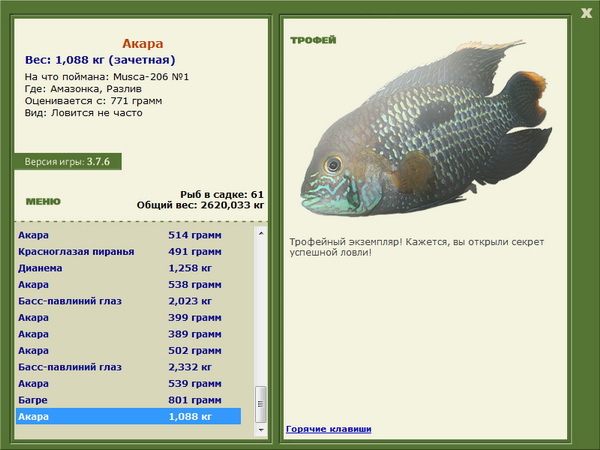Image resolution: width=600 pixels, height=450 pixels.
Task: Click the fish list scrollbar thumb
Action: (261, 404)
